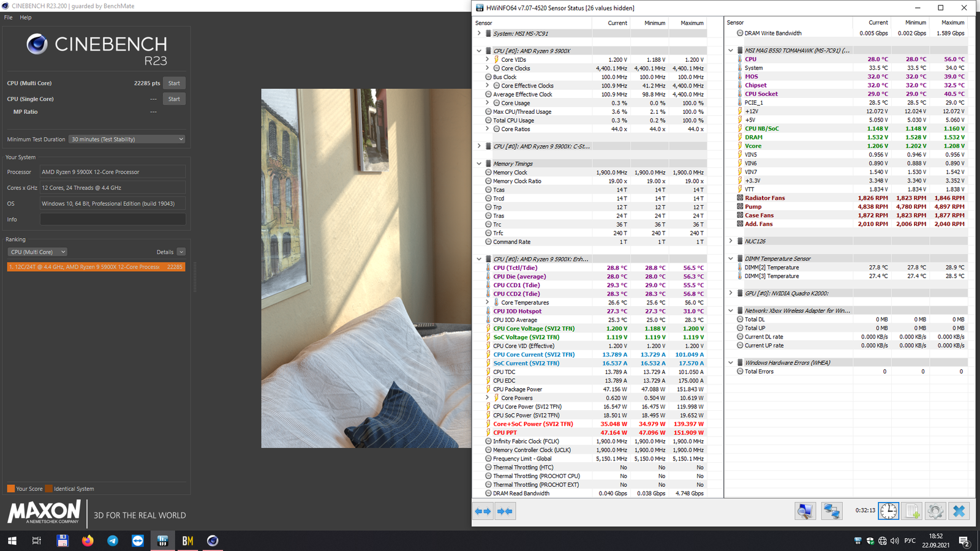Screen dimensions: 980x551
Task: Click HWiNFO expand-columns double arrow icon
Action: [483, 511]
